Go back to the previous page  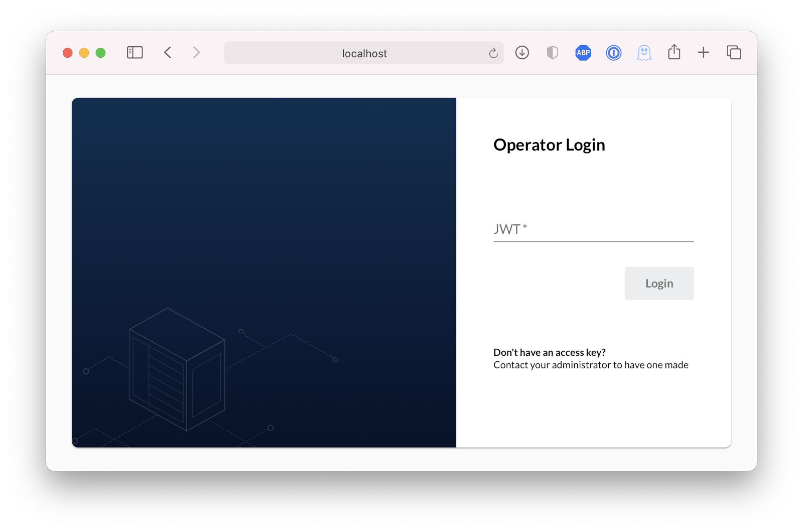pos(168,53)
